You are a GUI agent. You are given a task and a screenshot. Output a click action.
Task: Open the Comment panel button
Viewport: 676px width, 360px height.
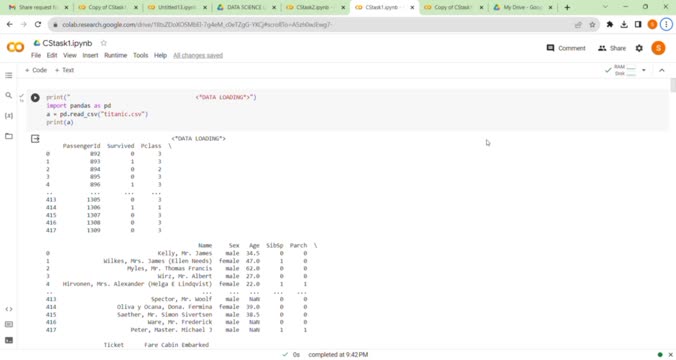click(x=566, y=48)
